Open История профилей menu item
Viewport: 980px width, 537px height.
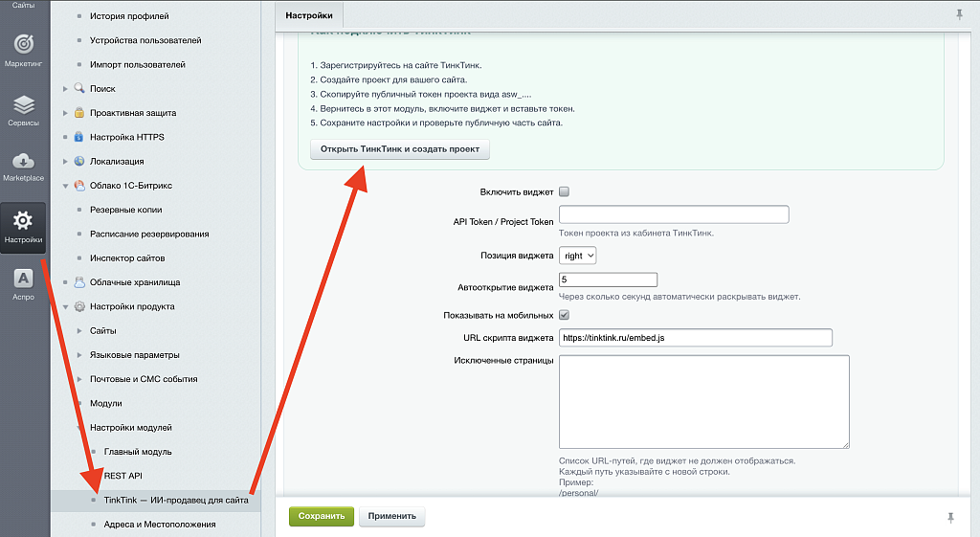[x=129, y=16]
